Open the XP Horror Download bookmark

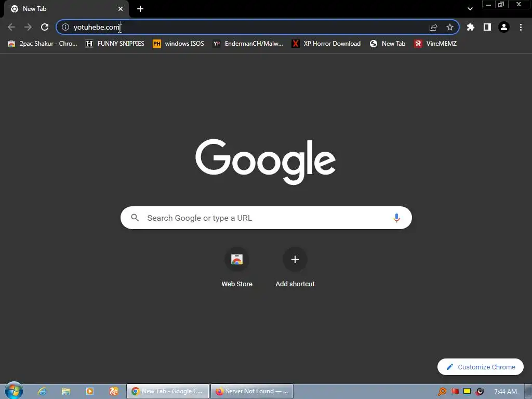click(326, 44)
